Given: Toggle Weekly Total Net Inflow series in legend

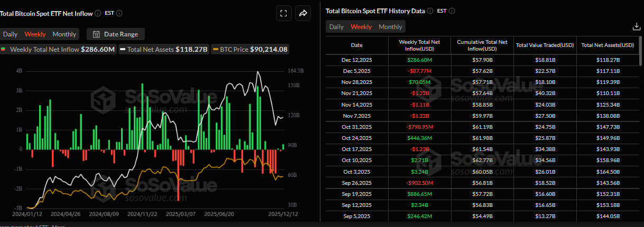Looking at the screenshot, I should (x=58, y=49).
